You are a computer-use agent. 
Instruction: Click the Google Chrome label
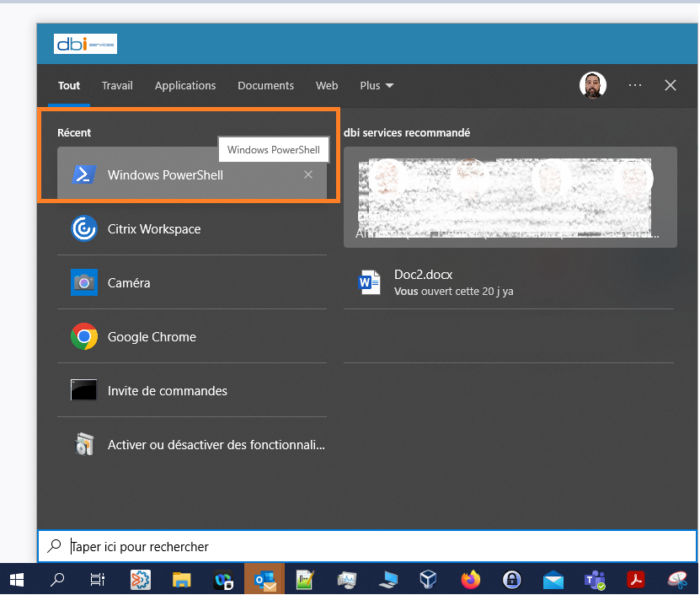(152, 337)
